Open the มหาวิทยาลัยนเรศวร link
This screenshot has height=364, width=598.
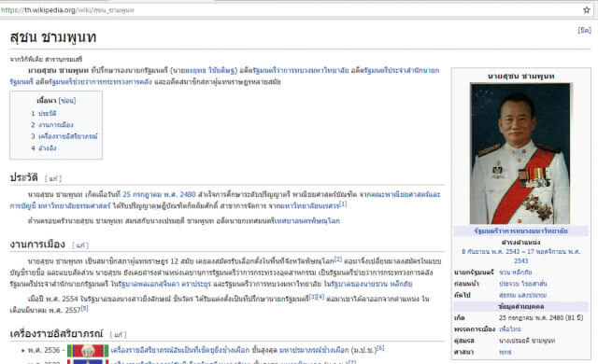click(309, 205)
